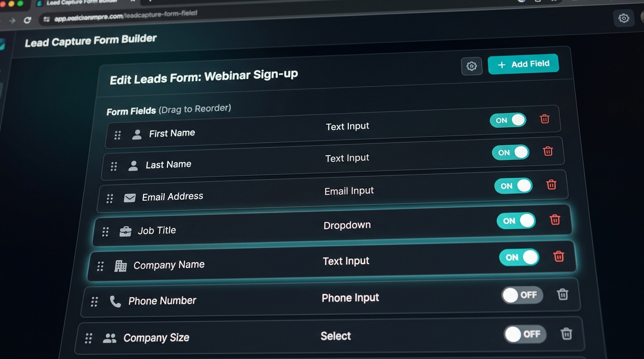Switch off the Email Address toggle
Screen dimensions: 644x359
point(513,186)
